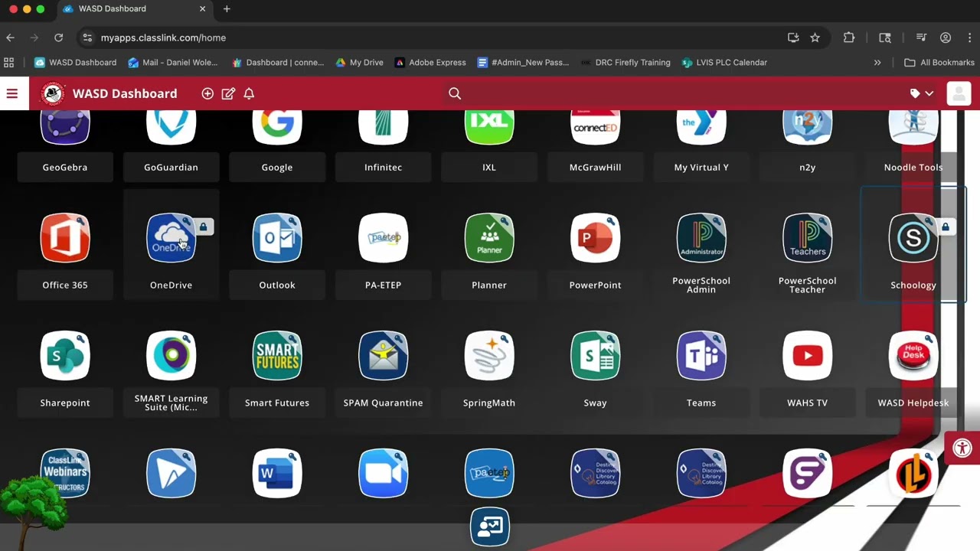Screen dimensions: 980x551
Task: Open the WASD Helpdesk app
Action: [913, 356]
